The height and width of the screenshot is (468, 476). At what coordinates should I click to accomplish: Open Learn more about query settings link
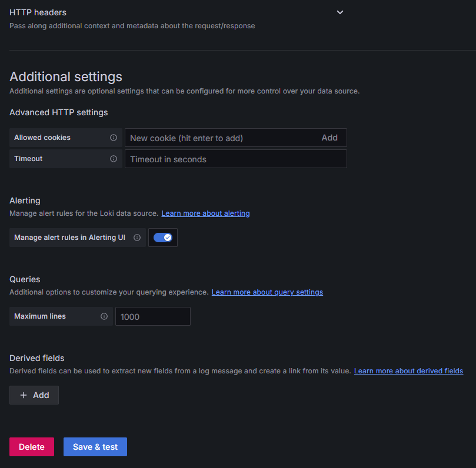pyautogui.click(x=267, y=292)
